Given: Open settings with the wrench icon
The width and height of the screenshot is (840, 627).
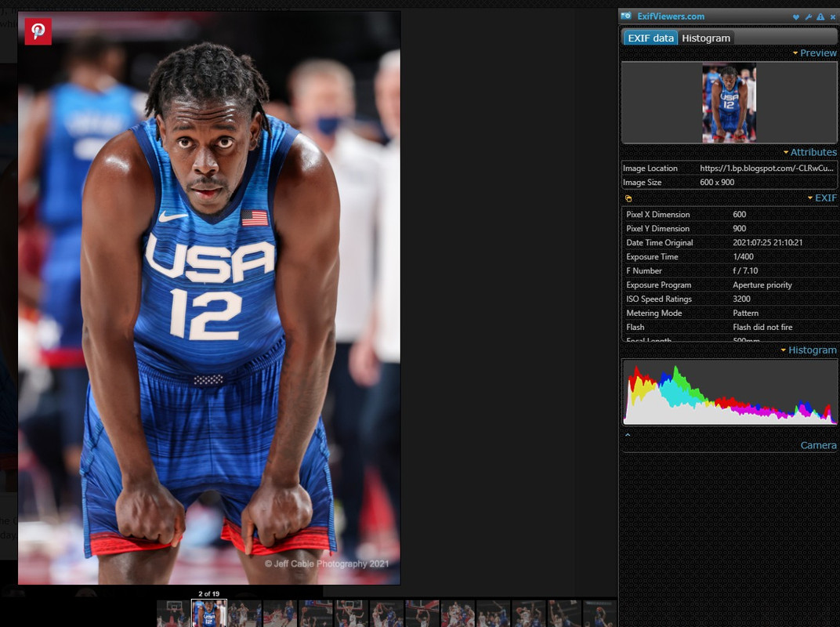Looking at the screenshot, I should point(809,17).
